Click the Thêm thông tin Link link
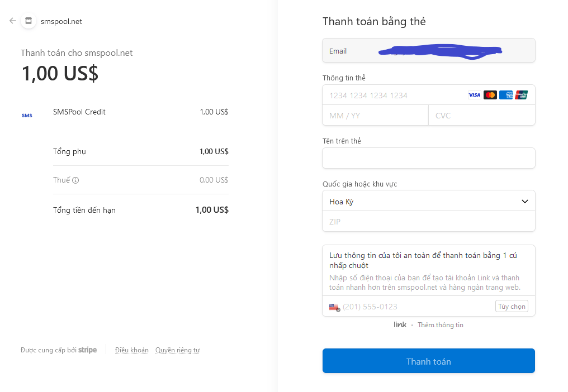 point(441,325)
